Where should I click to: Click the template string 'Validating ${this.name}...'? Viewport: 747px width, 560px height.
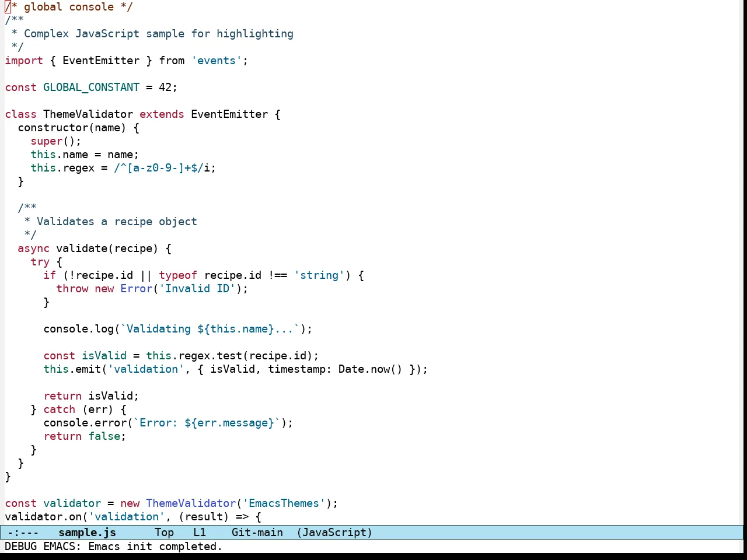pyautogui.click(x=210, y=329)
